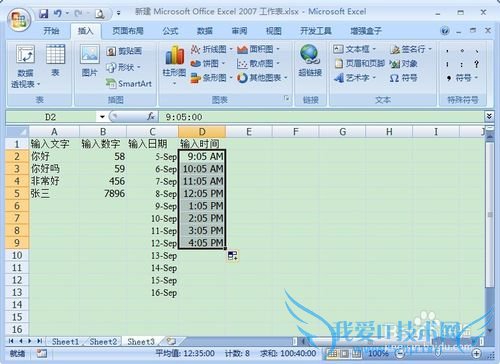
Task: Open Excel help question mark icon
Action: [x=445, y=31]
